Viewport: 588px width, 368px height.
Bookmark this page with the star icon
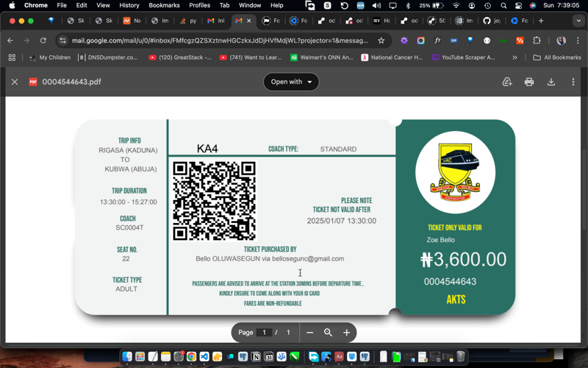tap(381, 40)
